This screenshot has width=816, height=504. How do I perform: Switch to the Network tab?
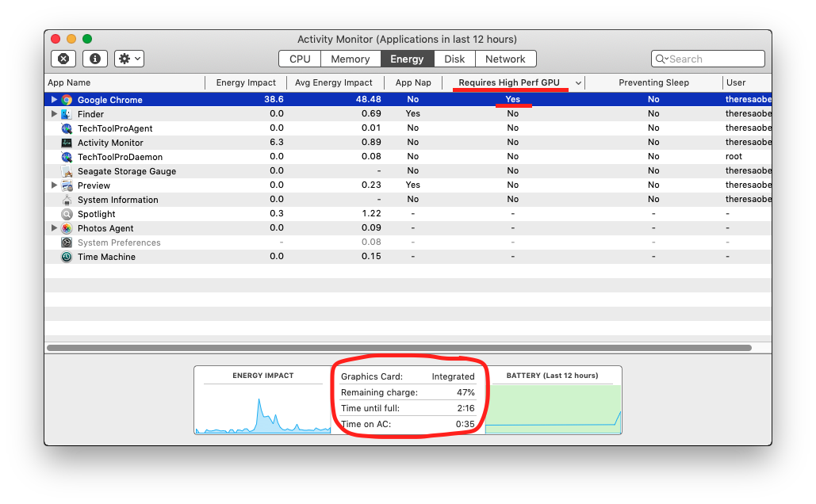[505, 59]
